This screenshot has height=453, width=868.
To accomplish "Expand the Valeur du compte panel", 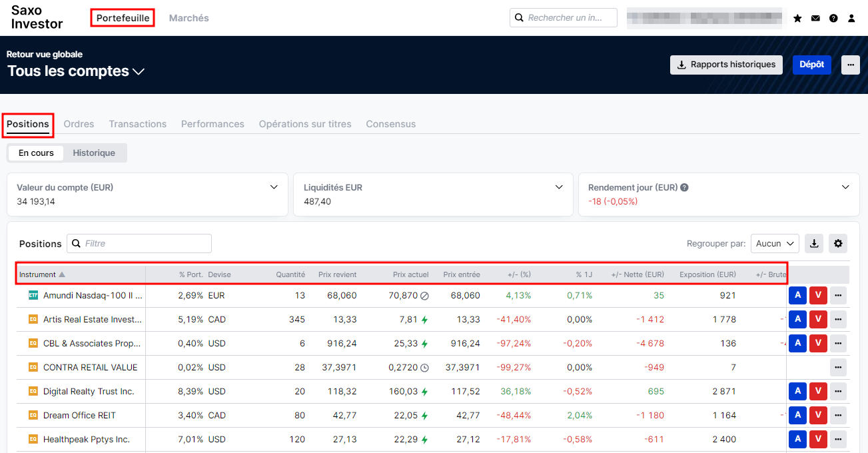I will tap(274, 187).
